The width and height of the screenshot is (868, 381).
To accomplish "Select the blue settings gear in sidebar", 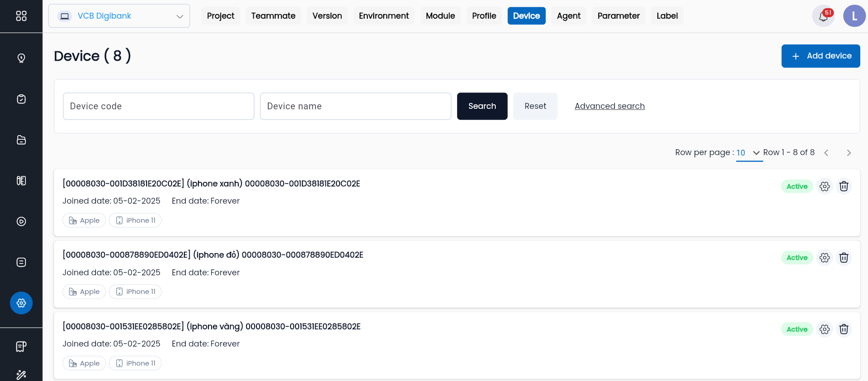I will click(x=21, y=303).
